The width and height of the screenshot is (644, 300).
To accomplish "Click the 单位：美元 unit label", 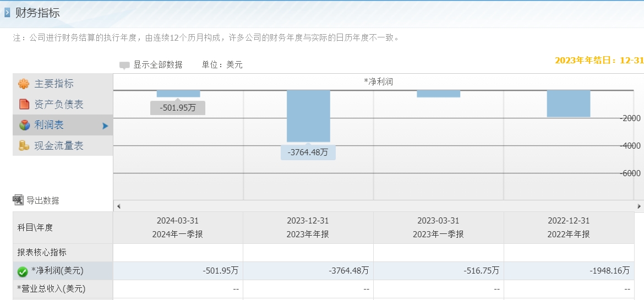I will click(x=222, y=65).
